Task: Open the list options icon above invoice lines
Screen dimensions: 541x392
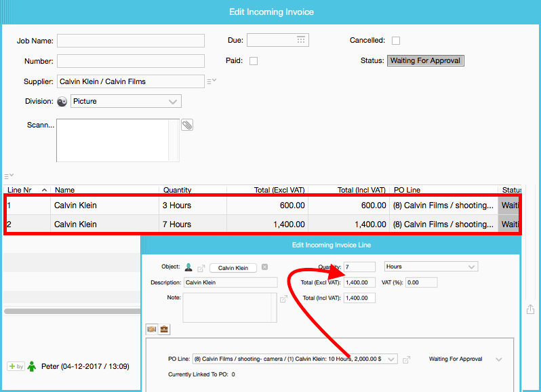Action: coord(9,176)
